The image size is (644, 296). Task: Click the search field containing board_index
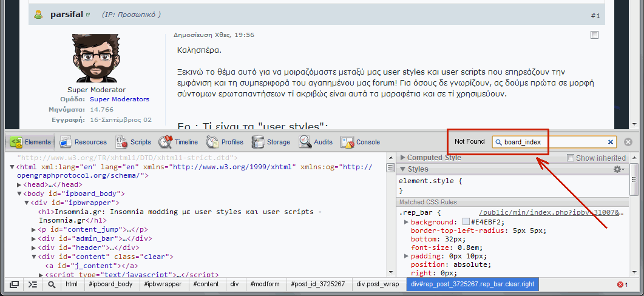554,142
